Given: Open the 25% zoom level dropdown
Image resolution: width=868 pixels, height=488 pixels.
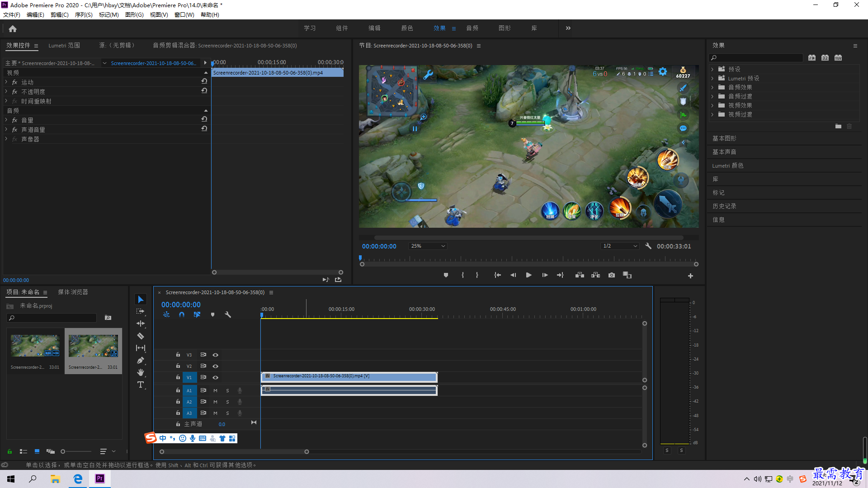Looking at the screenshot, I should [x=428, y=246].
